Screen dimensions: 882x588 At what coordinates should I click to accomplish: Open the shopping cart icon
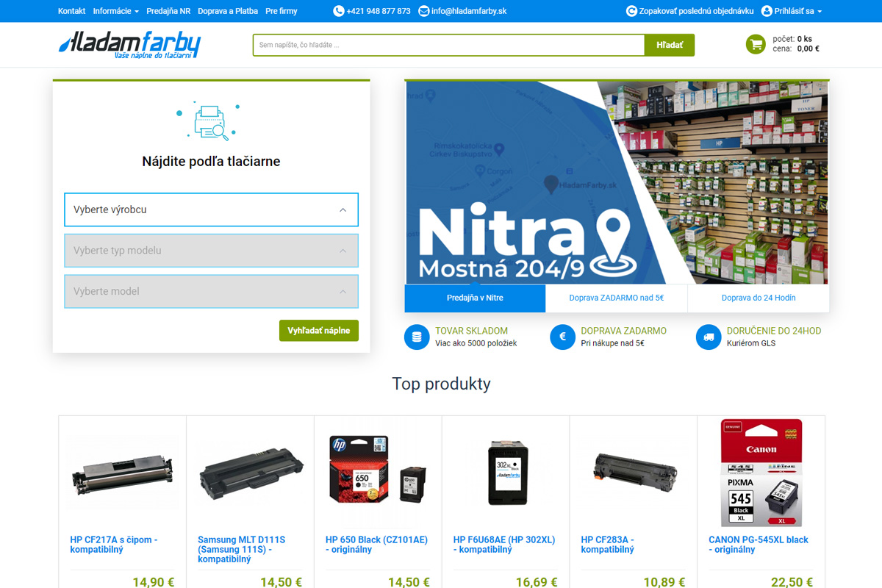(x=756, y=44)
